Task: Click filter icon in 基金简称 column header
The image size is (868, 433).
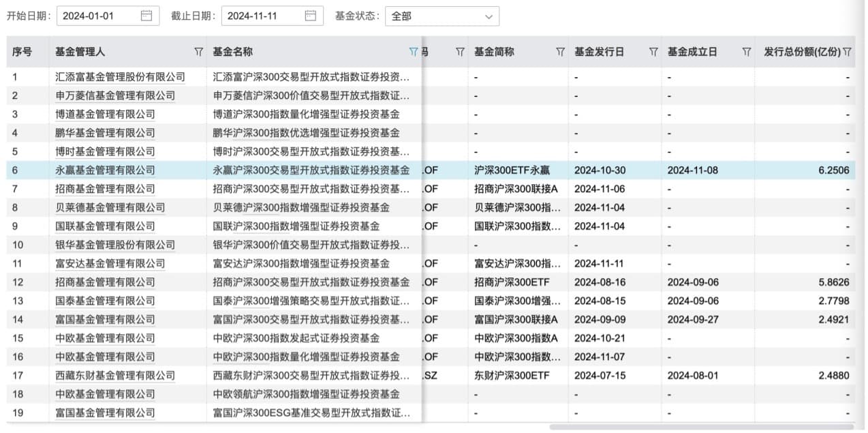Action: point(560,52)
